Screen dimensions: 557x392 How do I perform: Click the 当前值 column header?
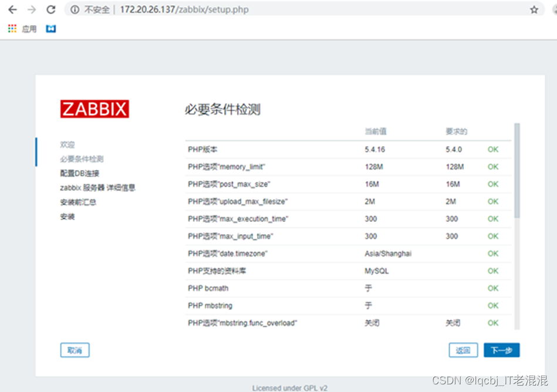376,131
